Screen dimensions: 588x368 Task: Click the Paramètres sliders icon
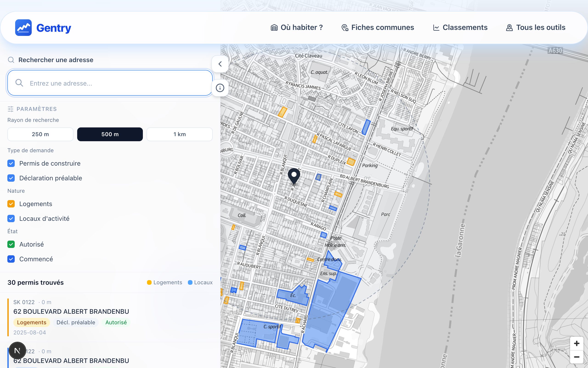click(x=10, y=109)
